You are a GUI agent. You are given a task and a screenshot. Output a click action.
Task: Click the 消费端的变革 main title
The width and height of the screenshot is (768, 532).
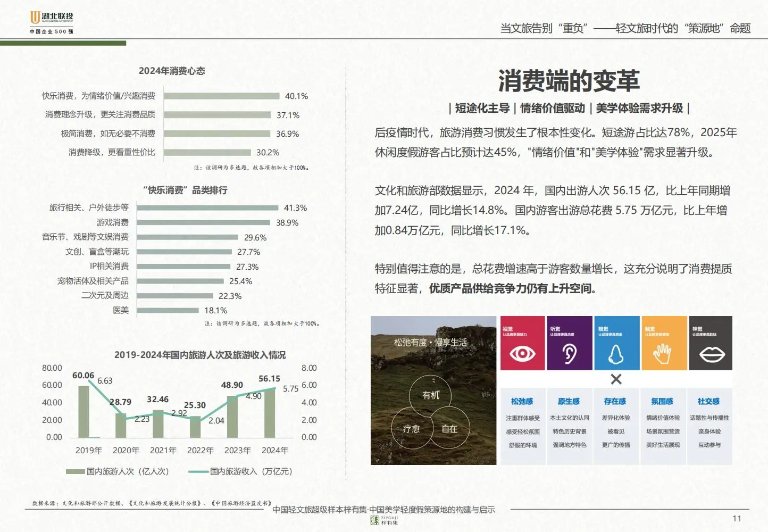coord(569,81)
